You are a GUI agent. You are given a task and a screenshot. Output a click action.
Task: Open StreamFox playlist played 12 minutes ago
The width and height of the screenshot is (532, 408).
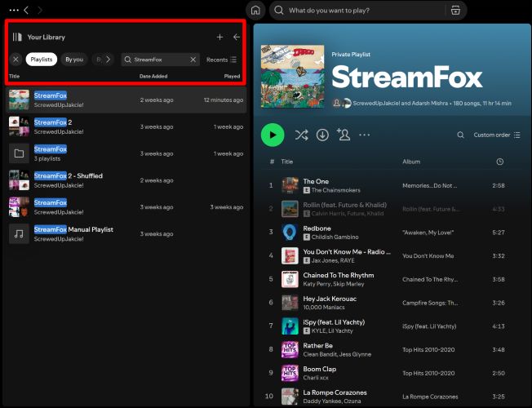point(126,100)
